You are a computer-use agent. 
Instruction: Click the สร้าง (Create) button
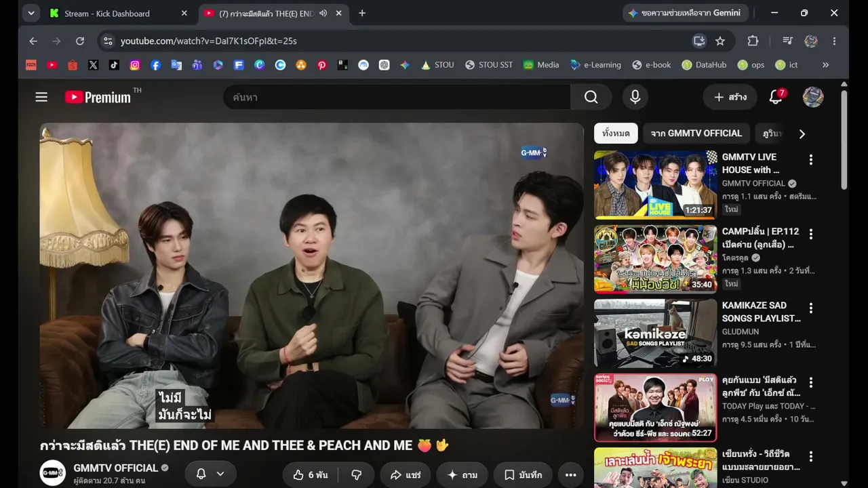(x=730, y=97)
